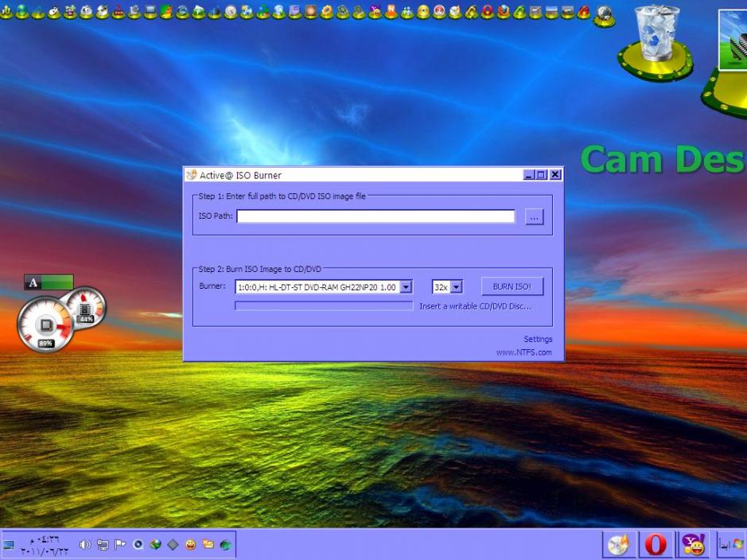Click the Active@ ISO Burner title bar icon
Screen dimensions: 747x560
pyautogui.click(x=191, y=175)
